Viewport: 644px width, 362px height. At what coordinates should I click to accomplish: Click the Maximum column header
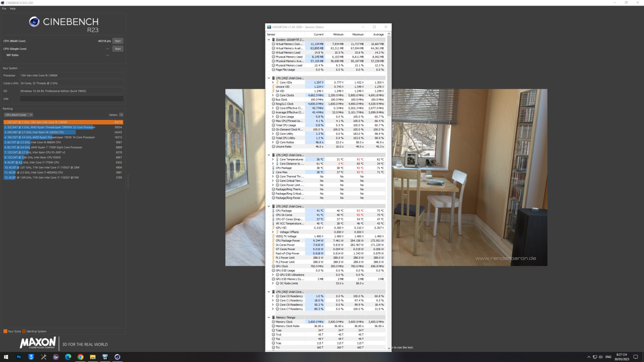355,35
